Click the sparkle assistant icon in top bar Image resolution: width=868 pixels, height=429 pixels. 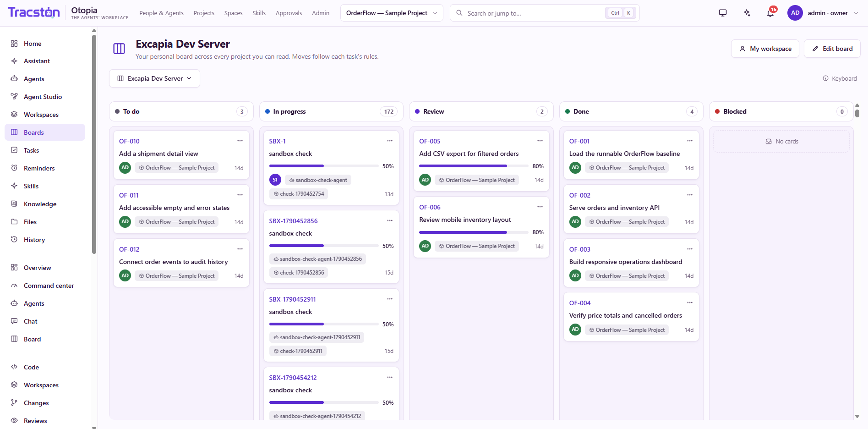click(x=747, y=13)
